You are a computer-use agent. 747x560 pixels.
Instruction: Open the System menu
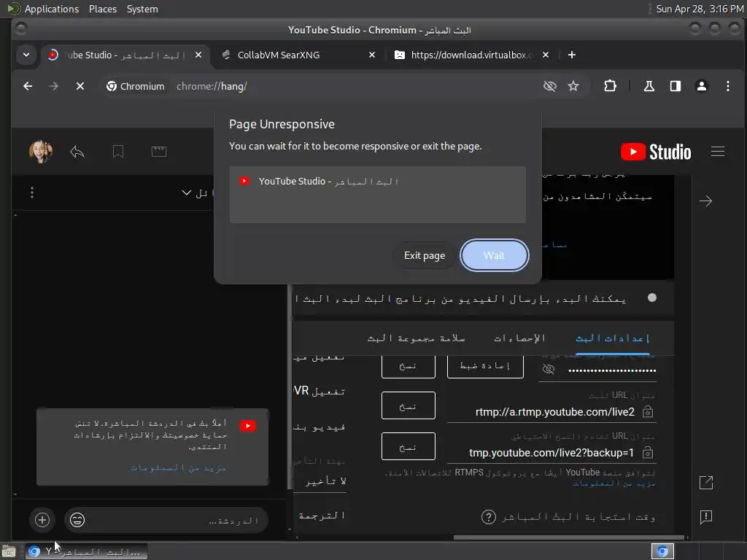(142, 9)
